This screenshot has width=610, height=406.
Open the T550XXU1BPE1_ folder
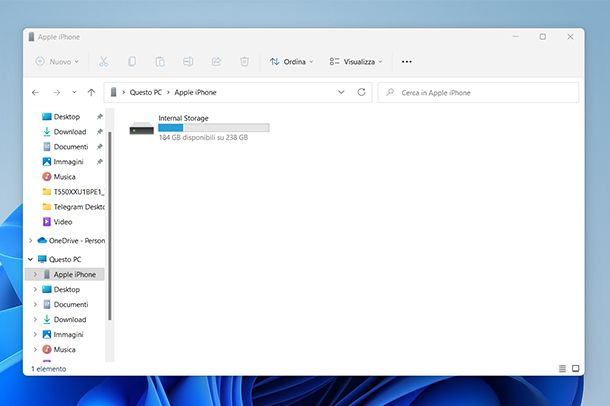pyautogui.click(x=72, y=192)
